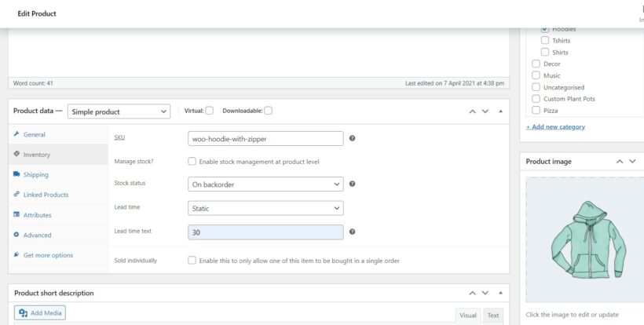Open the Stock status dropdown
644x325 pixels.
265,184
